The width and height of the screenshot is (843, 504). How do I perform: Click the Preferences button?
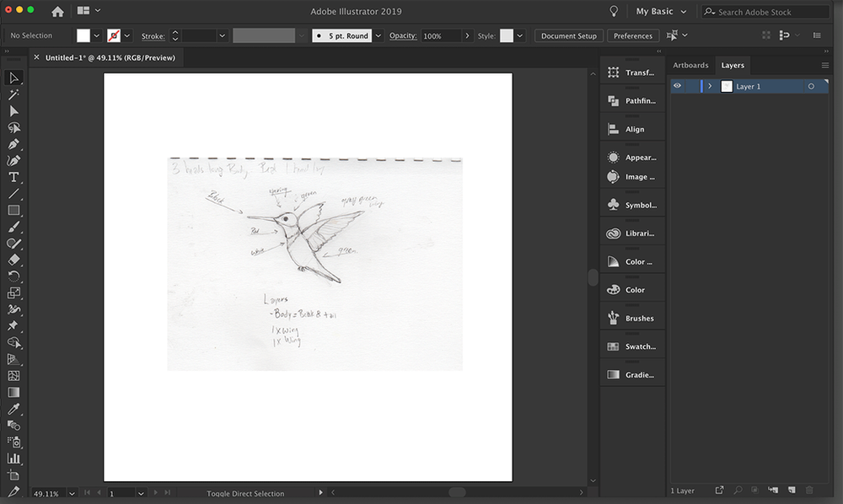[x=633, y=36]
